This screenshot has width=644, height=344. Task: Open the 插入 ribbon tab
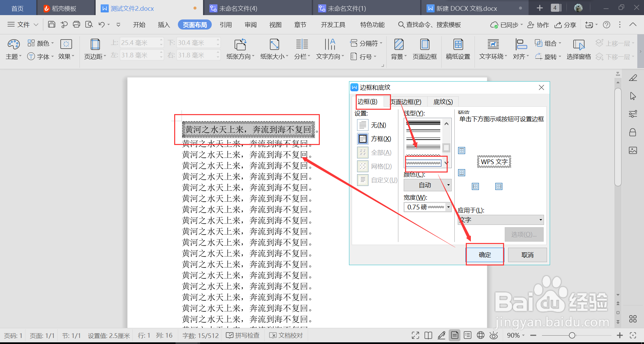tap(164, 24)
